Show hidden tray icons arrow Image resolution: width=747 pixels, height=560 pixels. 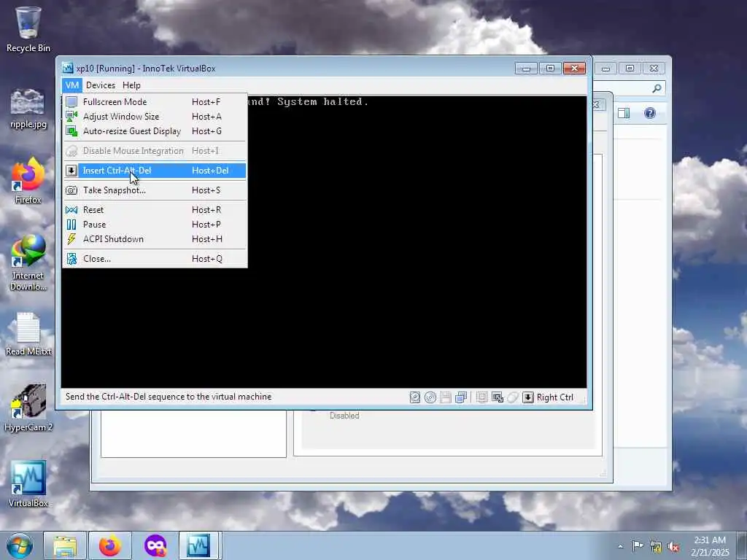(620, 546)
